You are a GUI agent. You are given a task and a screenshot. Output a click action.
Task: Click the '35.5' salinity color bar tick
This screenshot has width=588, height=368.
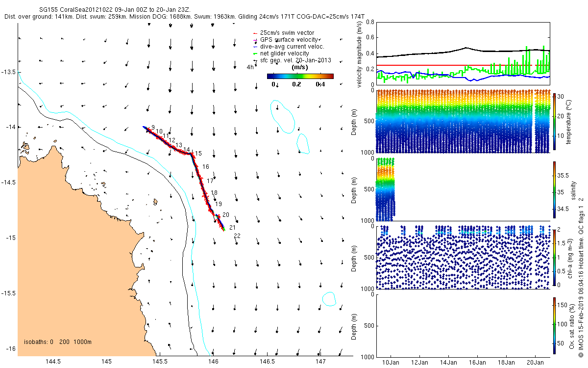(x=563, y=175)
